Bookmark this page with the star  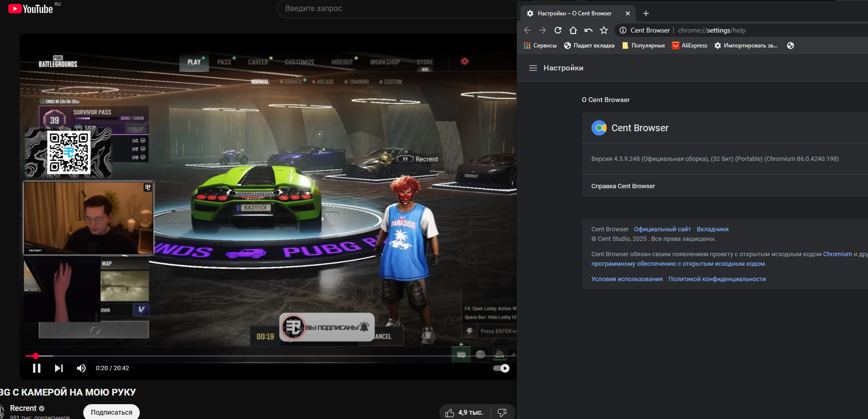point(604,30)
